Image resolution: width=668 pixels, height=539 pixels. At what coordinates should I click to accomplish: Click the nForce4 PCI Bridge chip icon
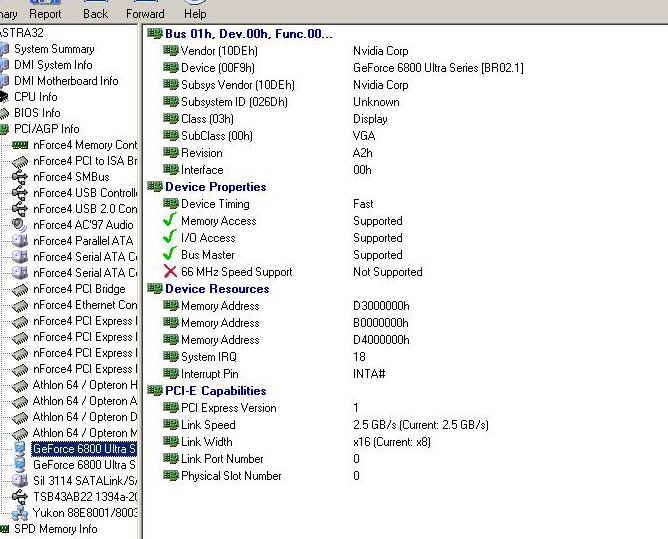20,290
